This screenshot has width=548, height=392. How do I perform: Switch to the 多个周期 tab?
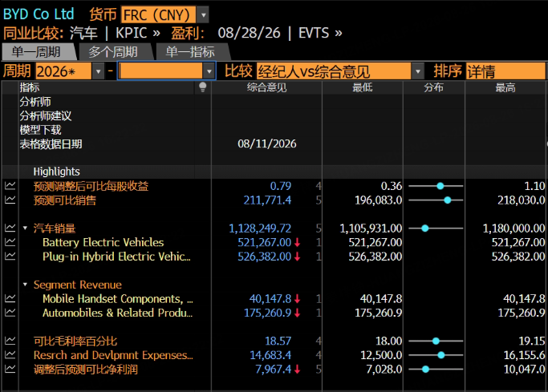click(x=114, y=52)
